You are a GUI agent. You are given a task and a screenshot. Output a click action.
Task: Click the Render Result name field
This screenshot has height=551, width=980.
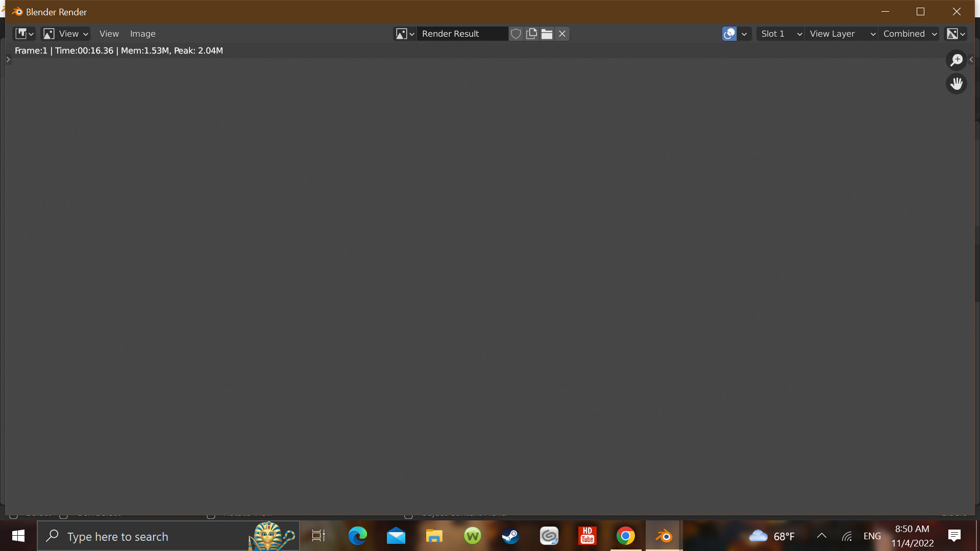click(x=462, y=34)
